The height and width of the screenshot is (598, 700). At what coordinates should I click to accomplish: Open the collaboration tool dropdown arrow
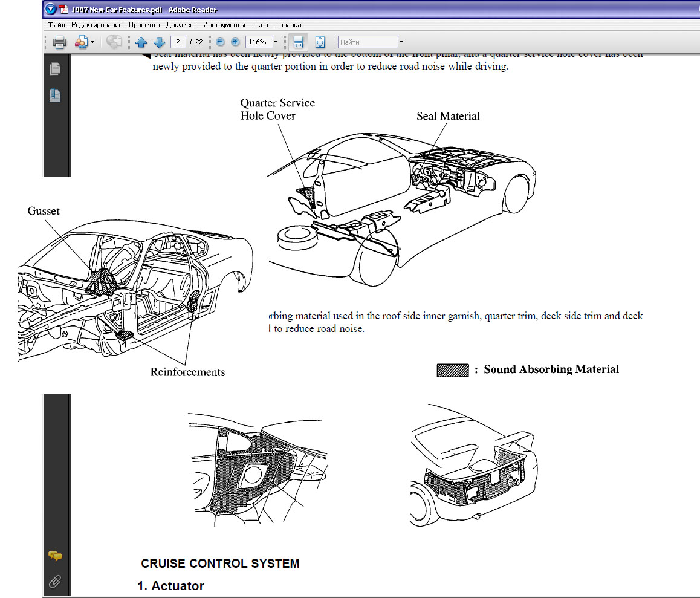pos(92,42)
